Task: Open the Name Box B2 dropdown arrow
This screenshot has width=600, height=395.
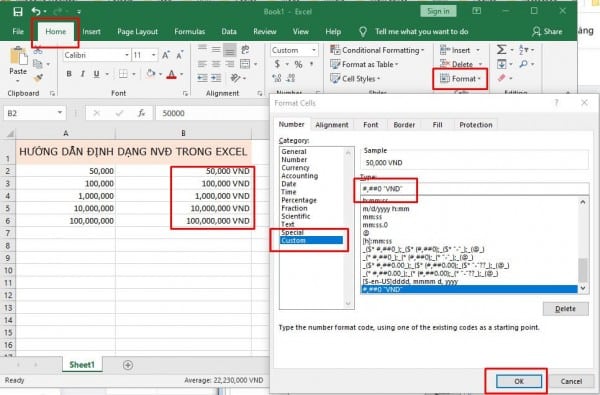Action: click(60, 113)
